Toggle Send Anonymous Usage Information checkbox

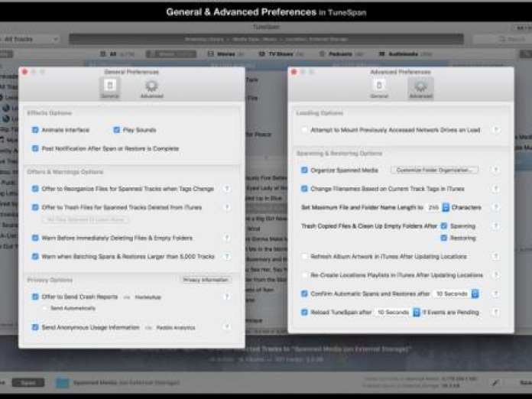pyautogui.click(x=35, y=327)
